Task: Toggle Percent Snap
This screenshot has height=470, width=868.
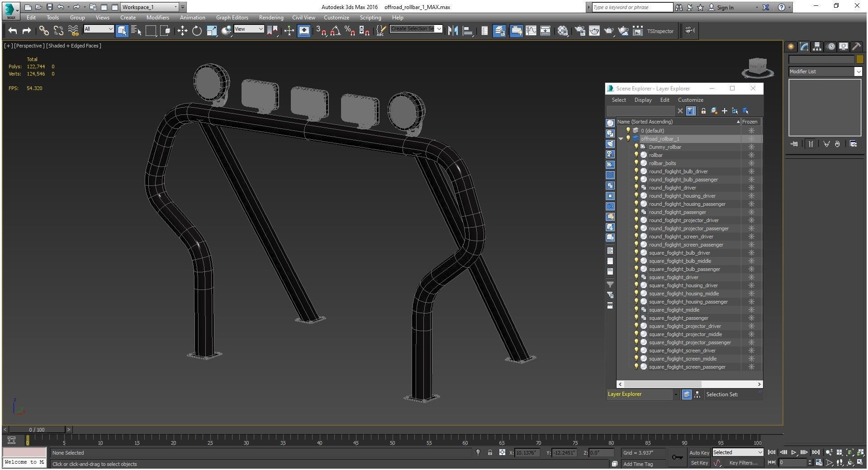Action: [x=350, y=31]
